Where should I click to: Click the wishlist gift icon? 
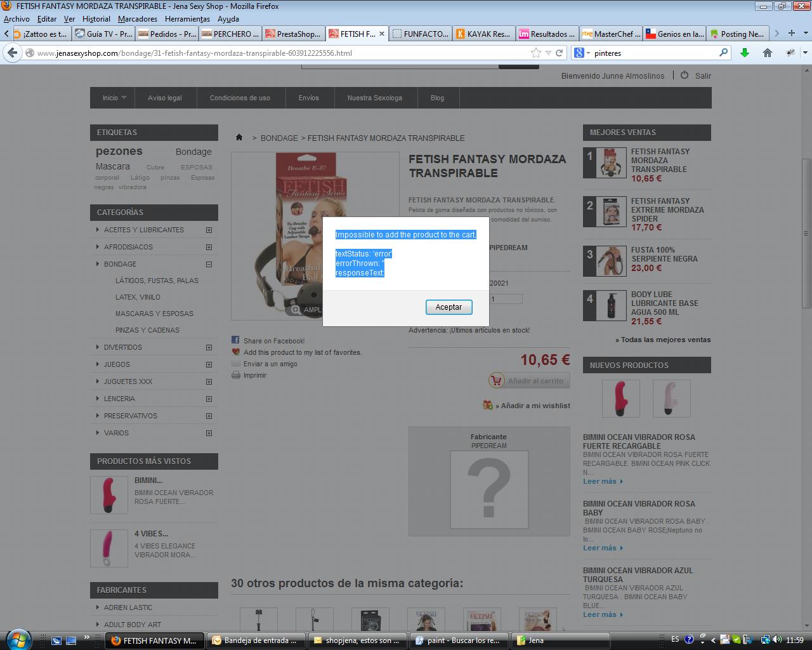[x=488, y=405]
